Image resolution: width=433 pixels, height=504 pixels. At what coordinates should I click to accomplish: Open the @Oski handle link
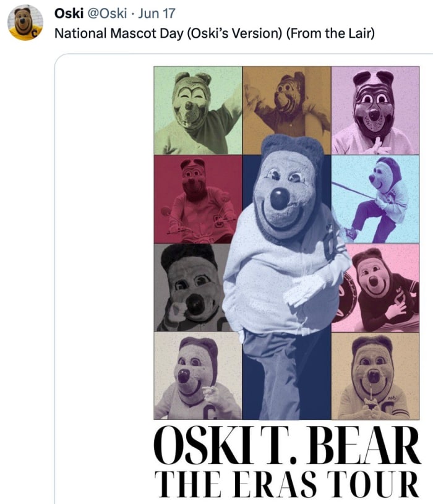point(109,14)
